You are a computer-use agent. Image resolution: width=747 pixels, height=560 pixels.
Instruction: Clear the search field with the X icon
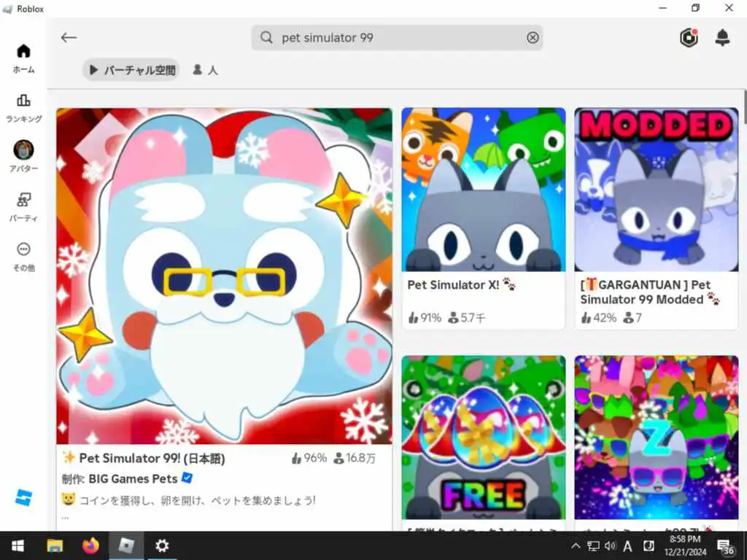pos(533,38)
